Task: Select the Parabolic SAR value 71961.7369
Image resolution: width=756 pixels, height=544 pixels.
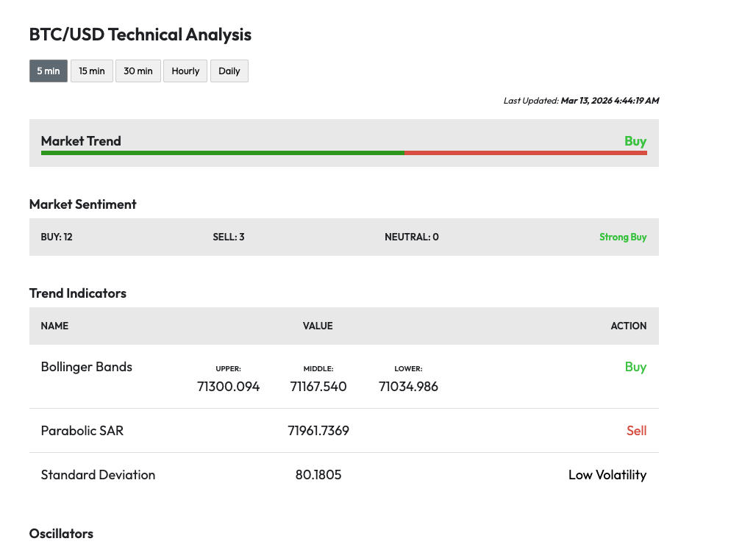Action: [x=318, y=431]
